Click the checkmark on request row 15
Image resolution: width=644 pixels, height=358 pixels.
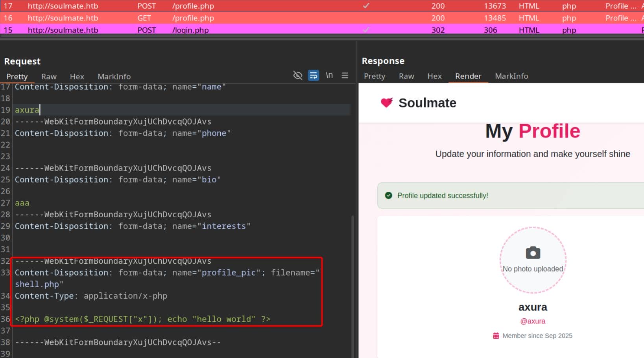pos(366,30)
